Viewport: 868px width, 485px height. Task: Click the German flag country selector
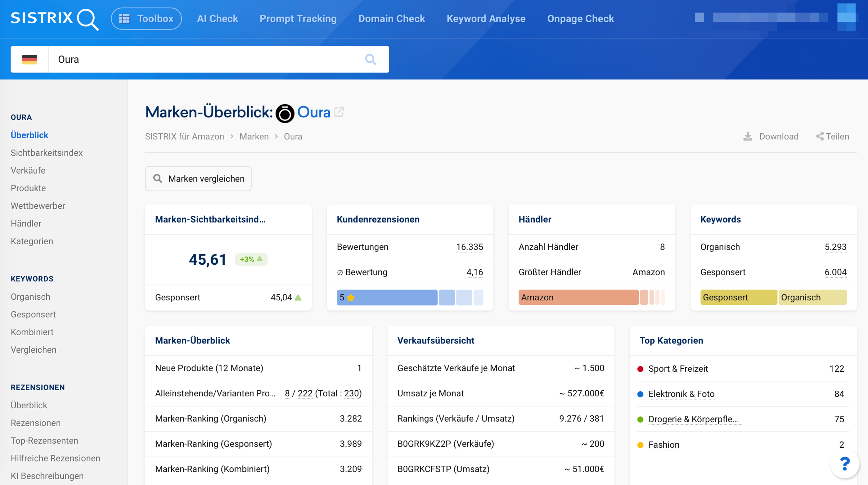29,59
